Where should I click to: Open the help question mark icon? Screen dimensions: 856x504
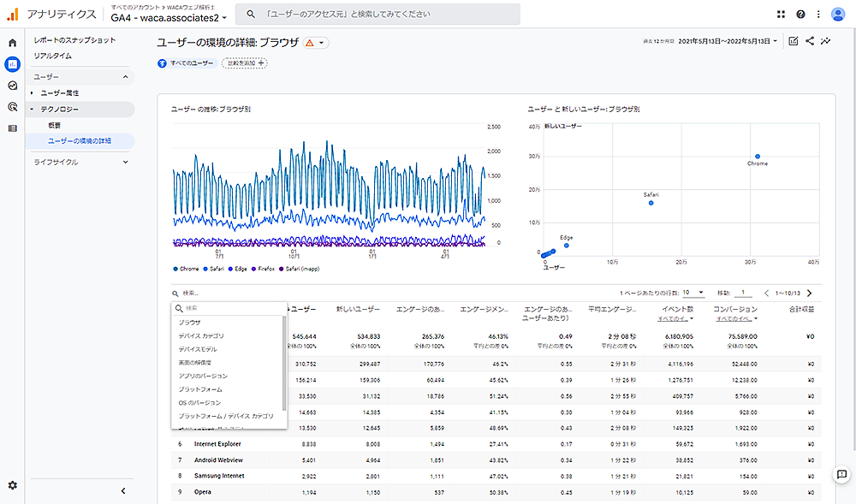pos(800,15)
